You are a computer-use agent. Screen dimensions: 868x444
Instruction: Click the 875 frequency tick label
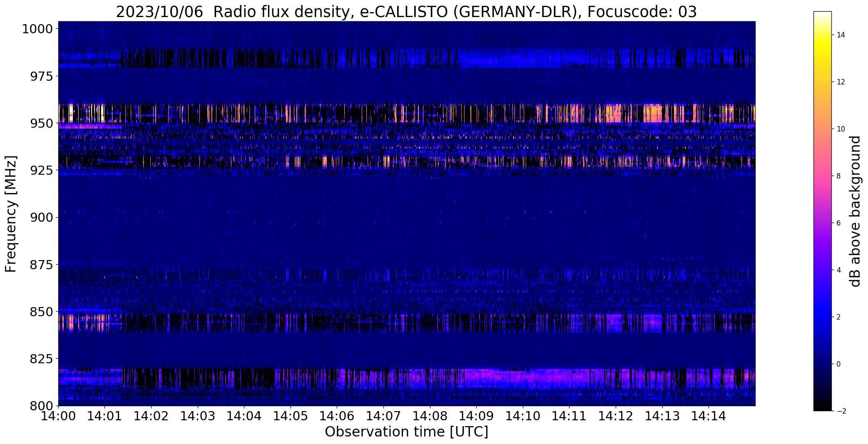click(42, 264)
